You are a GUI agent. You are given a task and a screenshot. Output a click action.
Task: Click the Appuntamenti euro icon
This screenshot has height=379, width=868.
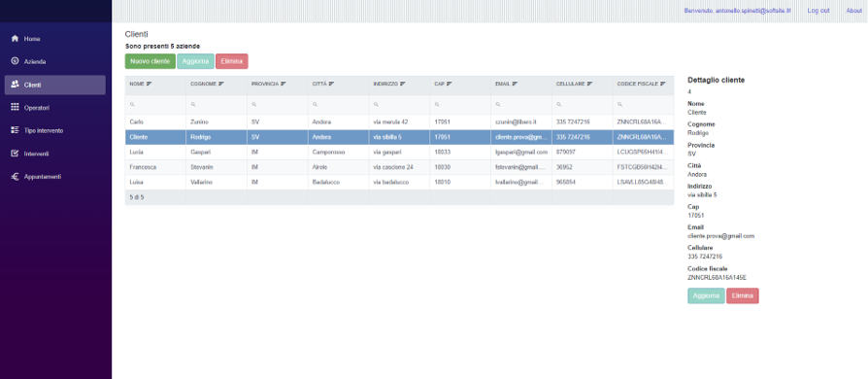tap(15, 177)
